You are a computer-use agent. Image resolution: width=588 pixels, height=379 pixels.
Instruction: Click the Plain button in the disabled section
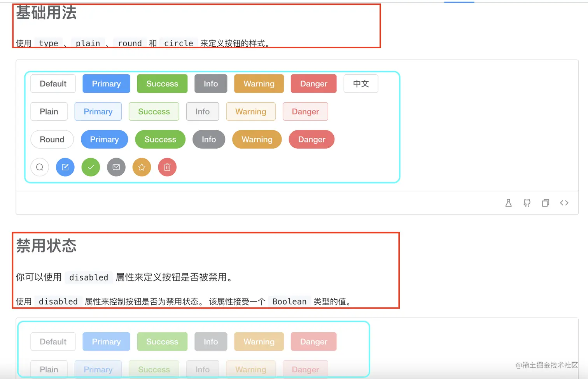49,369
